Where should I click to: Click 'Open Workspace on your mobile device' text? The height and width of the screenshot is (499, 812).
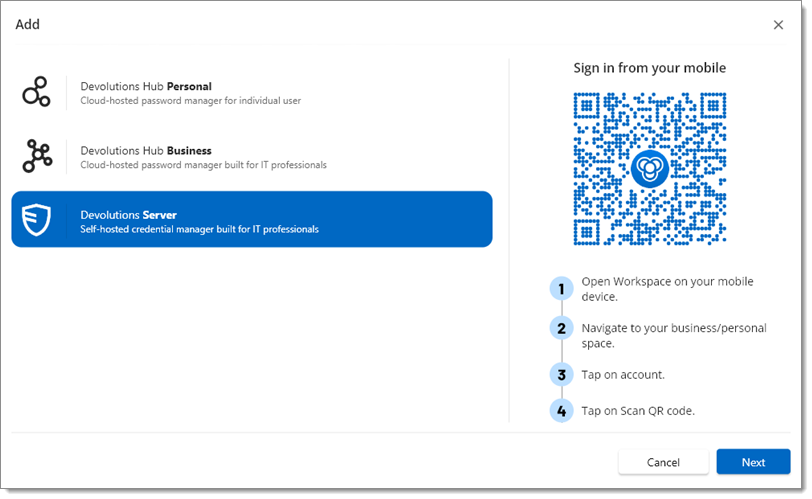[x=667, y=289]
